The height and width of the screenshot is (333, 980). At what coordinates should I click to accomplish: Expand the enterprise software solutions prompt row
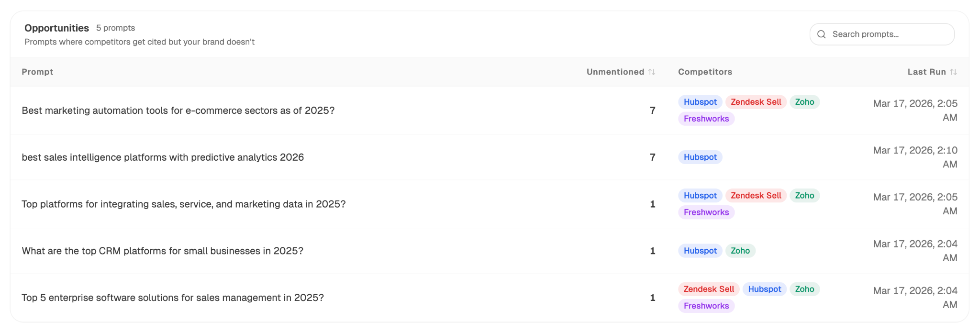click(173, 297)
